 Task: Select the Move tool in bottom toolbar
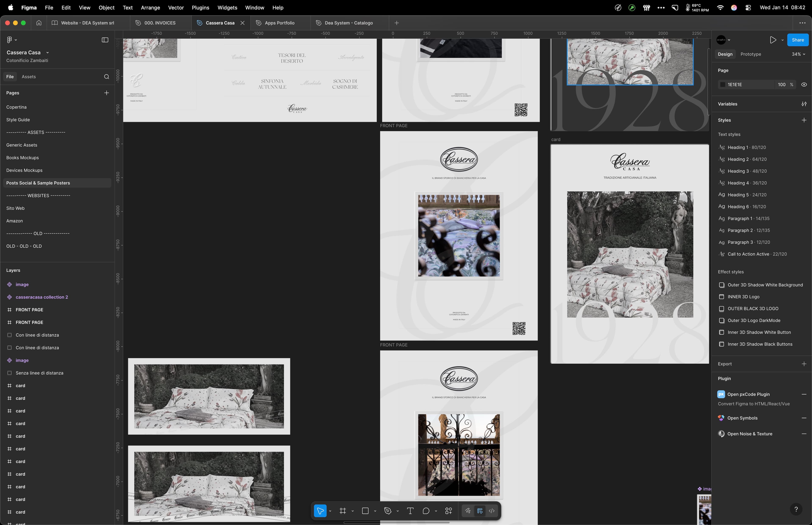(x=320, y=511)
